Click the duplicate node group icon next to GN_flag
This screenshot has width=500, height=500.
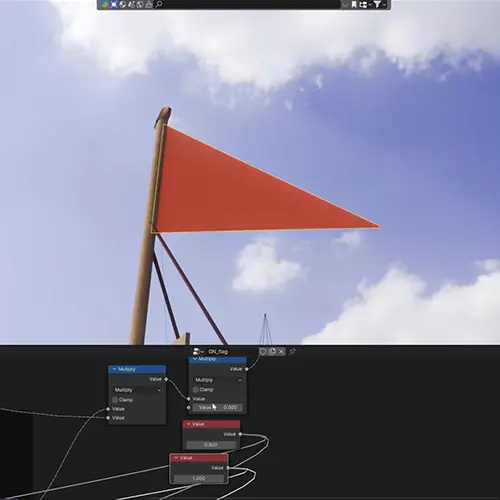click(x=272, y=351)
